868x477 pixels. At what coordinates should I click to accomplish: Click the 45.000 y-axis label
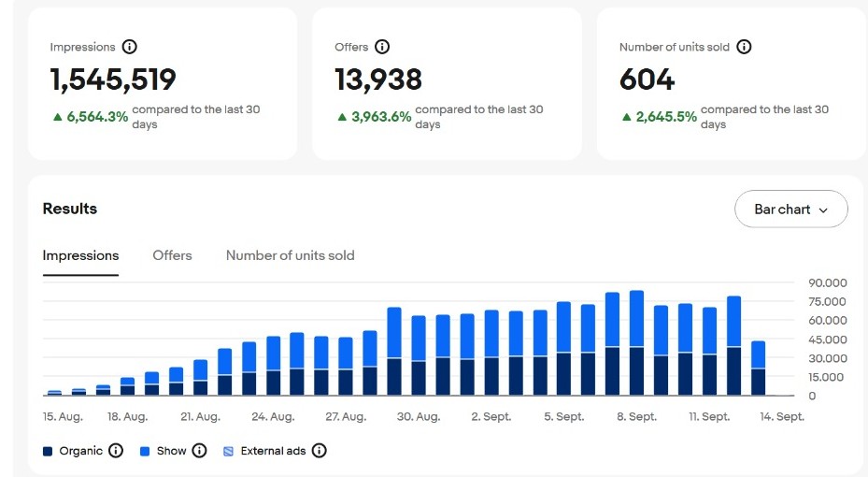pos(828,340)
